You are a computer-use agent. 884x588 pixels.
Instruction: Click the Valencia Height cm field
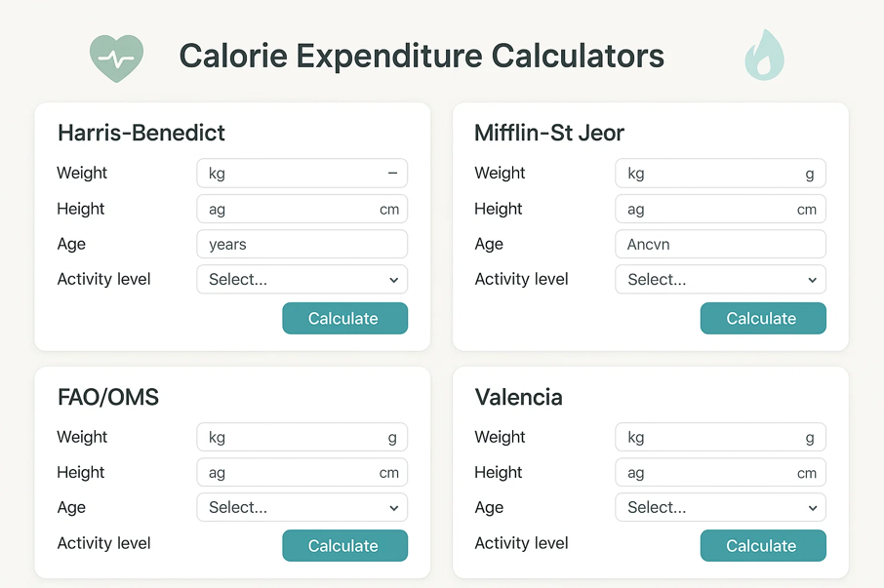[x=719, y=472]
